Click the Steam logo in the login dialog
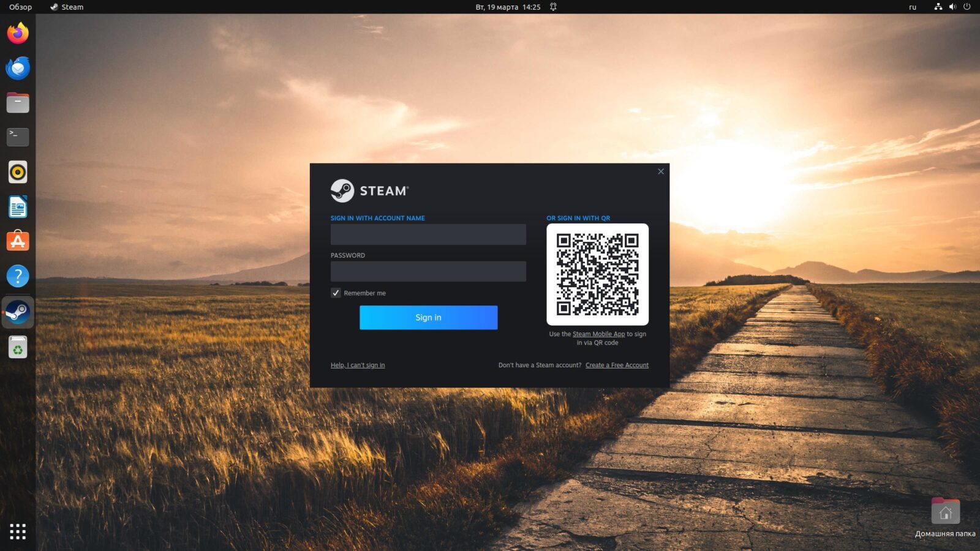The image size is (980, 551). click(x=369, y=190)
